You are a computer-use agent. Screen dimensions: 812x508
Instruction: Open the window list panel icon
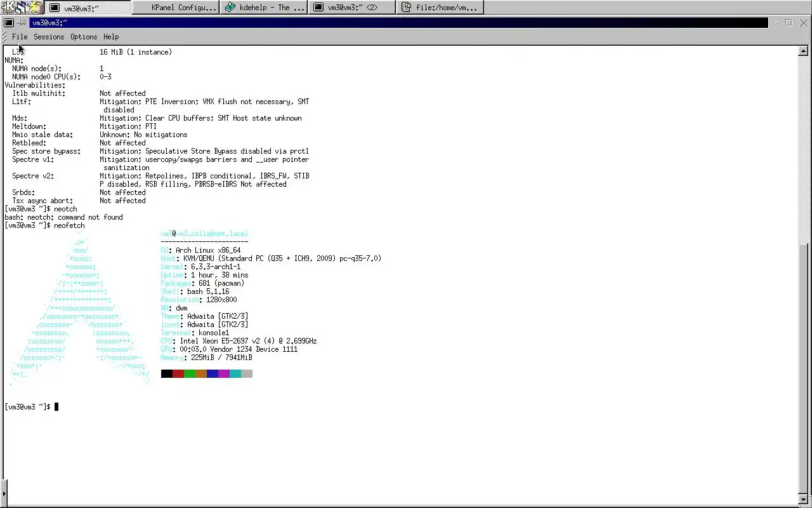[x=22, y=7]
